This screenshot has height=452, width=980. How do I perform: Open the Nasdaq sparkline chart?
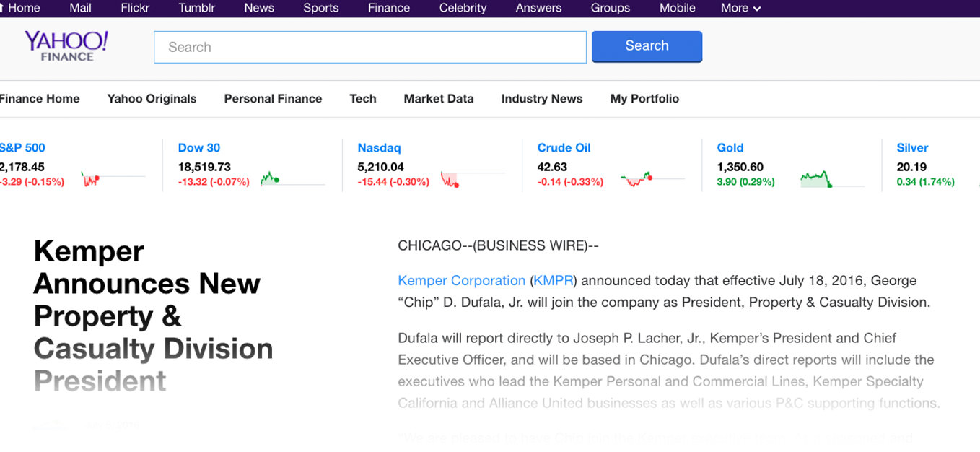472,178
